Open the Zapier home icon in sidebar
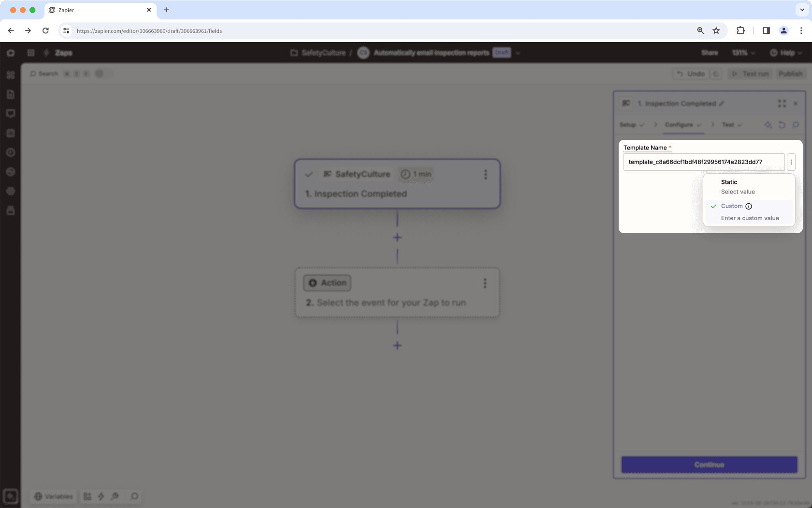The image size is (812, 508). [11, 53]
